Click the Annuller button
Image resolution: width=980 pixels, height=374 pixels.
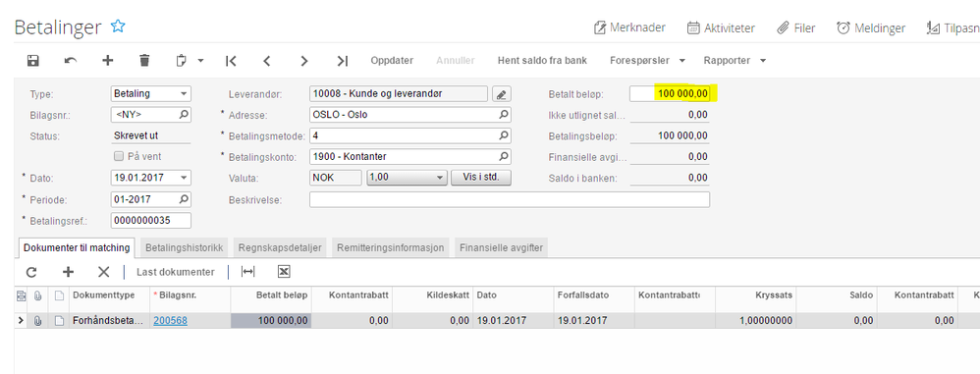(x=456, y=61)
